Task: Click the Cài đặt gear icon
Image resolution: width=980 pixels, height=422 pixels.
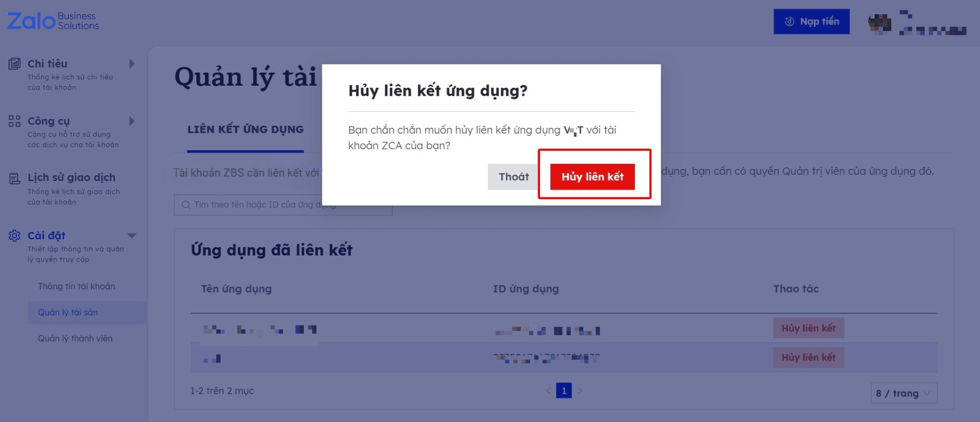Action: pos(15,235)
